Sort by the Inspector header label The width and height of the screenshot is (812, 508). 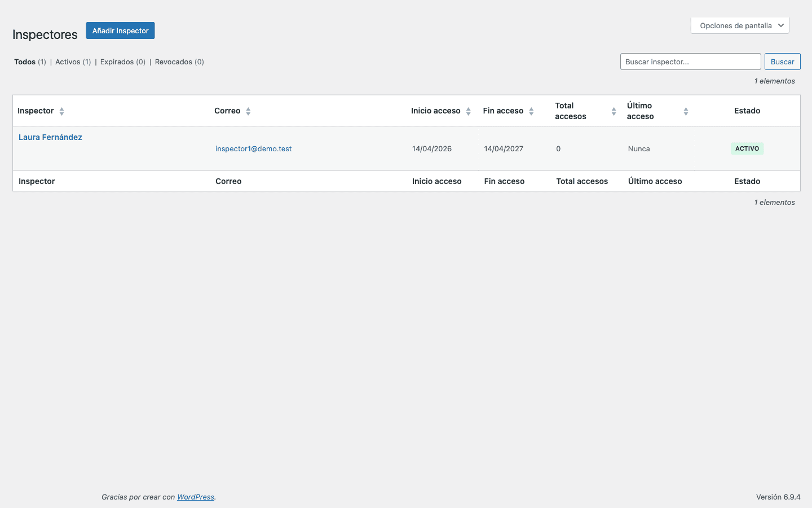tap(36, 111)
